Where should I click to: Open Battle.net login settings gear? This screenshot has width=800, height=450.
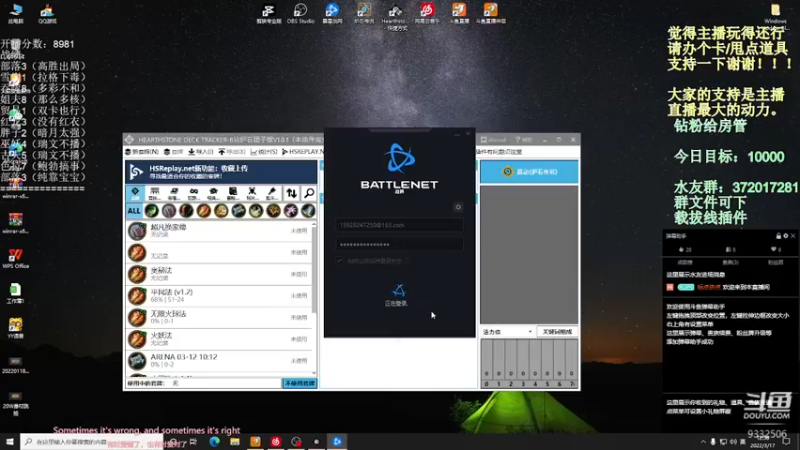pyautogui.click(x=458, y=207)
